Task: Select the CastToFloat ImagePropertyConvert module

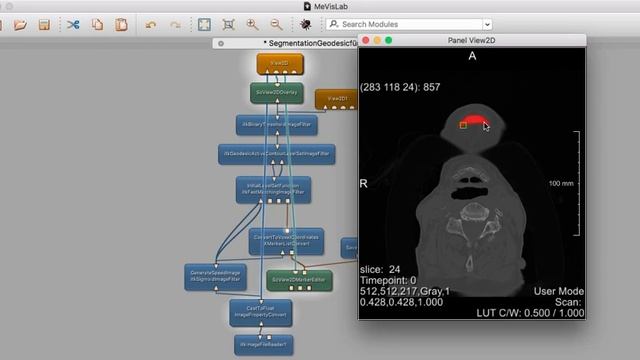Action: click(261, 312)
